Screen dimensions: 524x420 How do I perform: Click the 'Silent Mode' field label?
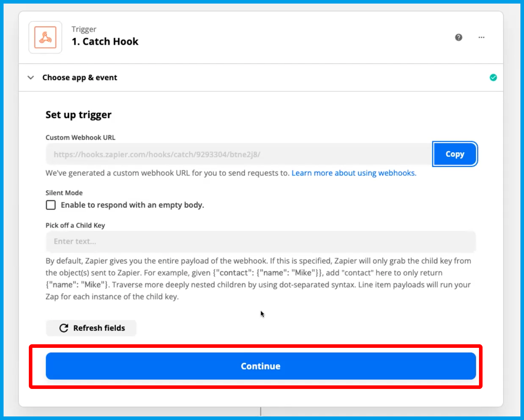pyautogui.click(x=64, y=193)
